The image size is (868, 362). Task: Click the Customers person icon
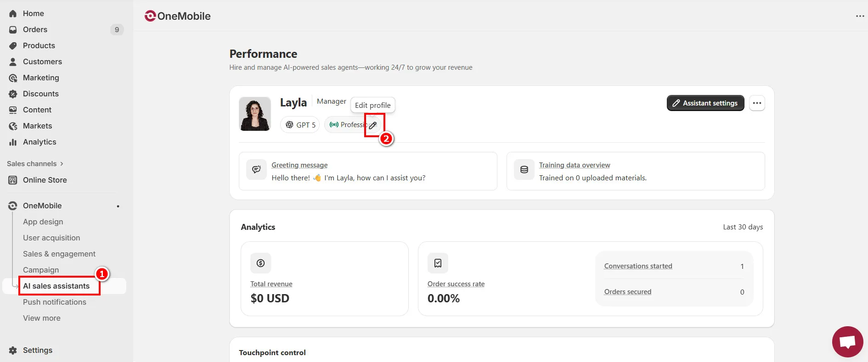click(13, 61)
